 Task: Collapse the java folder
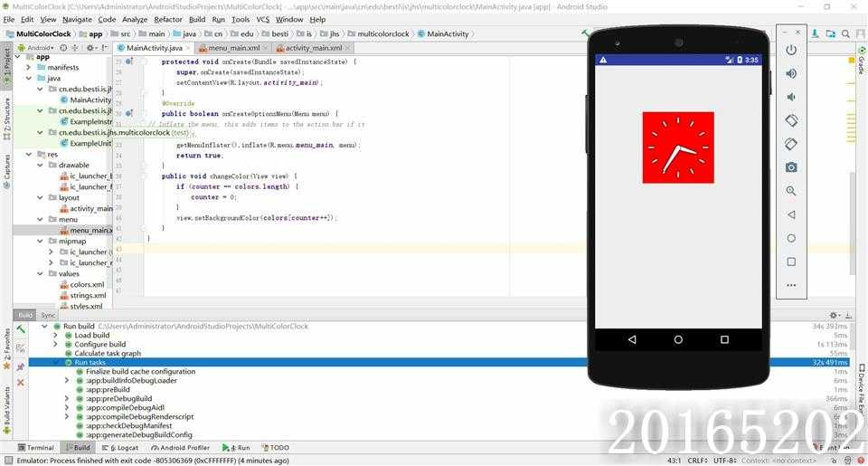pyautogui.click(x=29, y=78)
